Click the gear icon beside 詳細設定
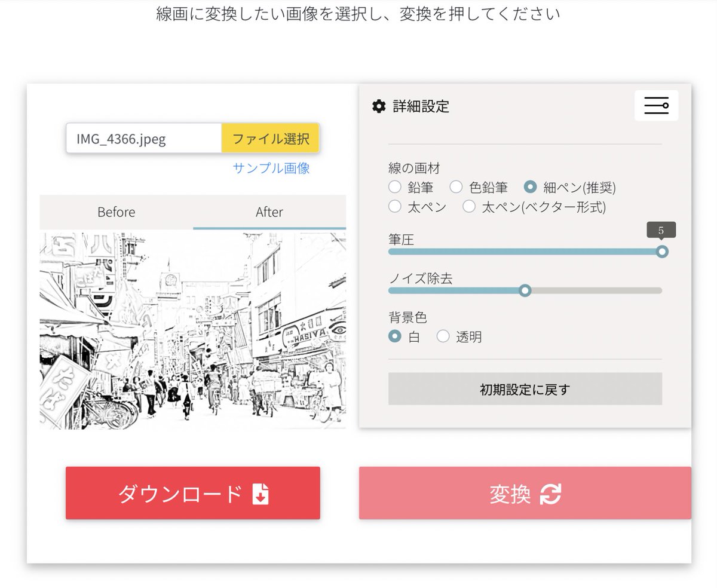717x588 pixels. (x=379, y=106)
